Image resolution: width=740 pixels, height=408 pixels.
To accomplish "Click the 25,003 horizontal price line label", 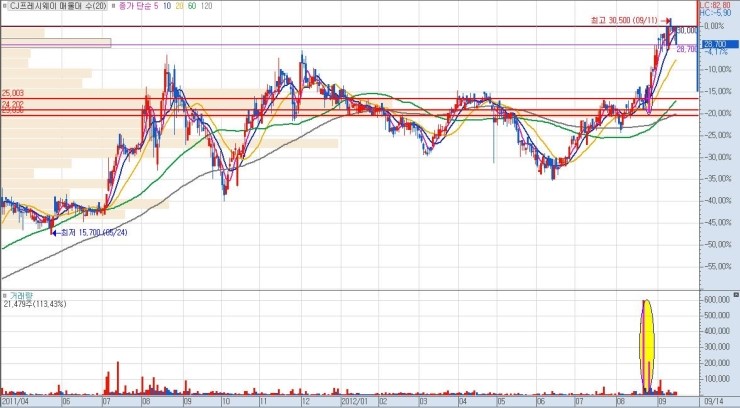I will pos(13,93).
